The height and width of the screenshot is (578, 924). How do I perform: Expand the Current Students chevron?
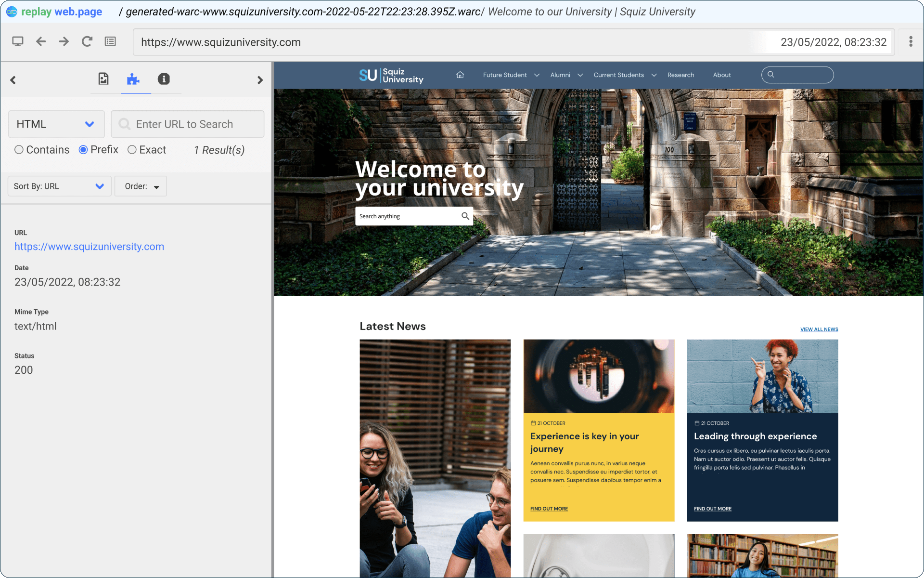coord(654,75)
